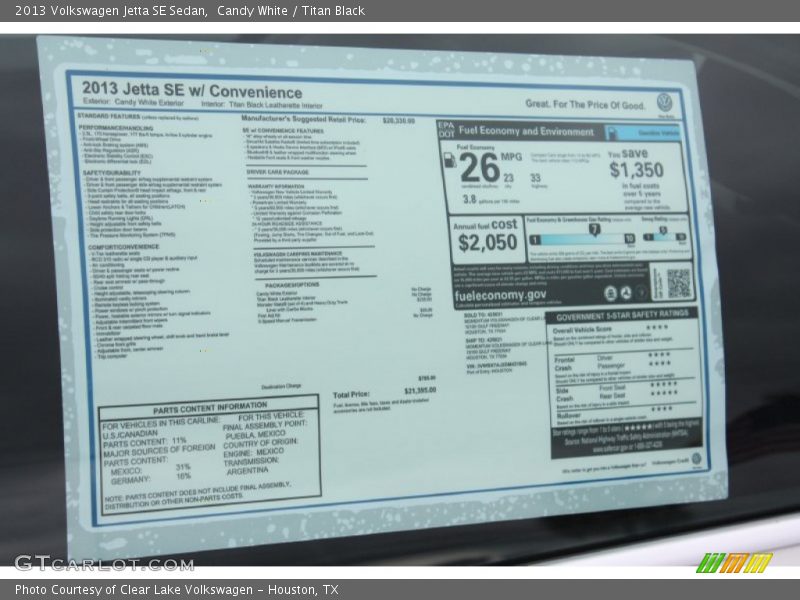Screen dimensions: 800x600
Task: Click the large "26" MPG figure
Action: (479, 167)
